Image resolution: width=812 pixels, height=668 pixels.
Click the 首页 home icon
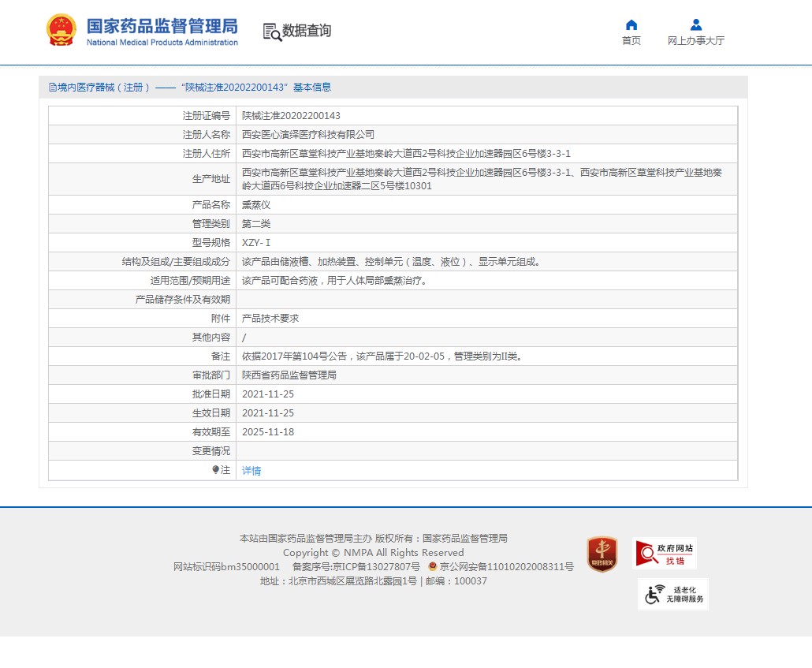tap(631, 24)
